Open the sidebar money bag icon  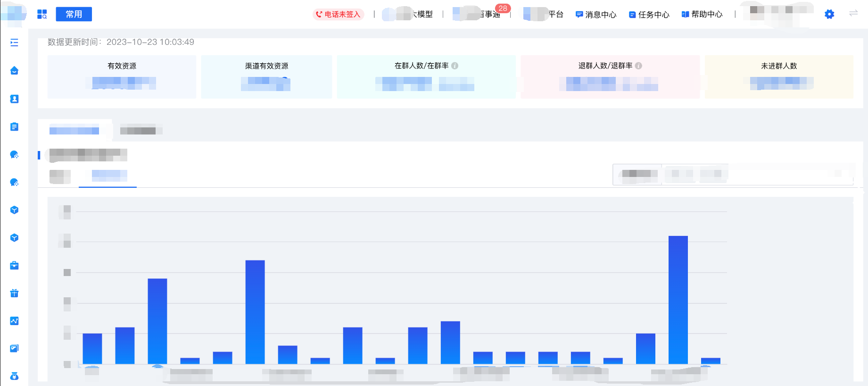[x=14, y=376]
